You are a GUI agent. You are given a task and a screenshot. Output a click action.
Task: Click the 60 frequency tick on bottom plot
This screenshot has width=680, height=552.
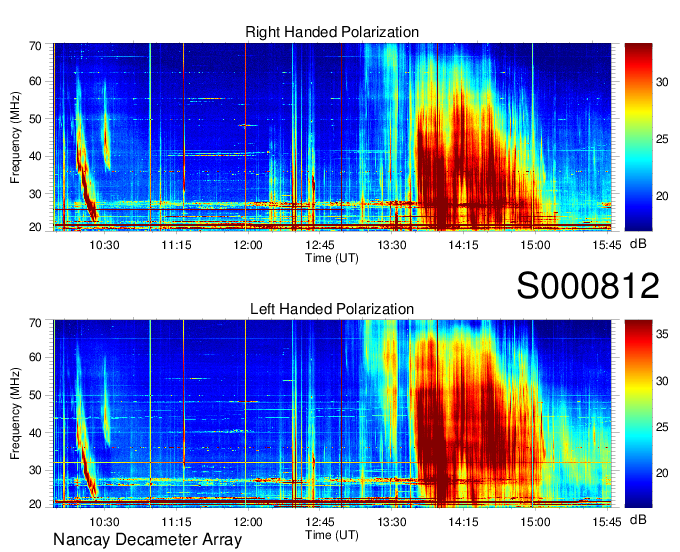[x=35, y=357]
